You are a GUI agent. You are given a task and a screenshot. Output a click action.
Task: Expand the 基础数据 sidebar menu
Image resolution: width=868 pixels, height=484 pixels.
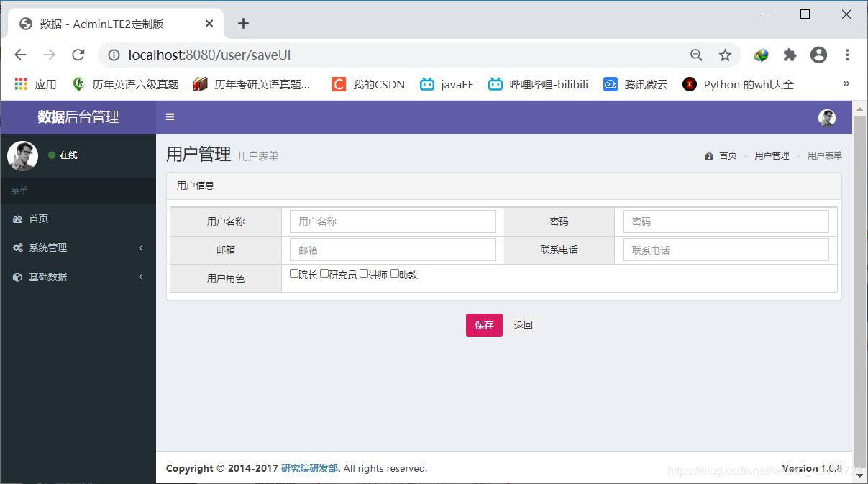78,277
